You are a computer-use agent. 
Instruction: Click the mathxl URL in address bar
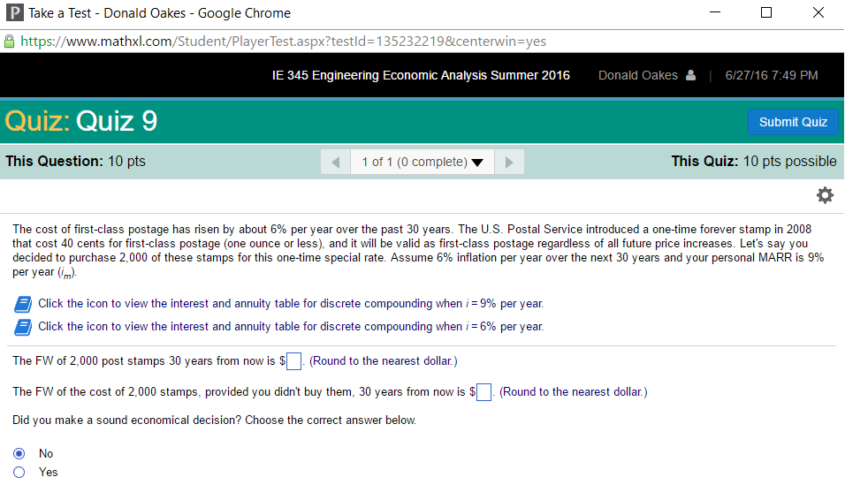pyautogui.click(x=283, y=42)
